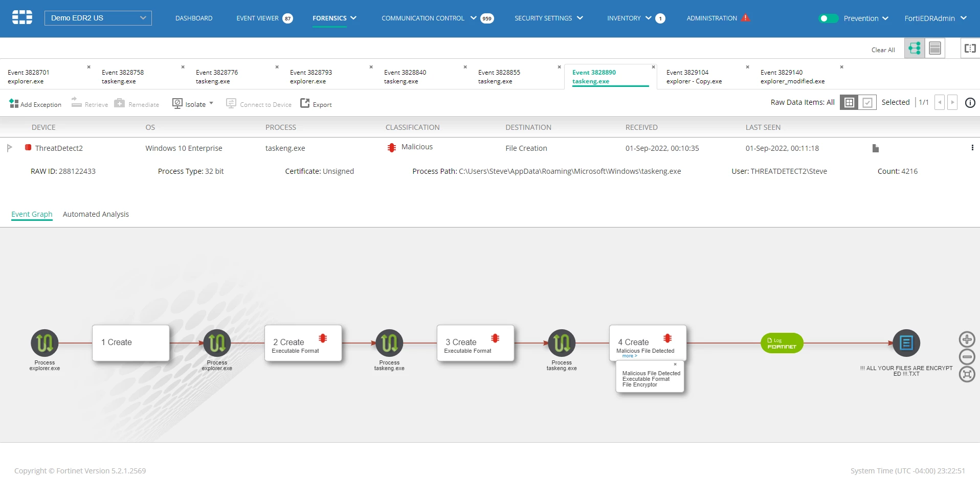The image size is (980, 478).
Task: Select the first taskeng.exe process node
Action: [x=389, y=343]
